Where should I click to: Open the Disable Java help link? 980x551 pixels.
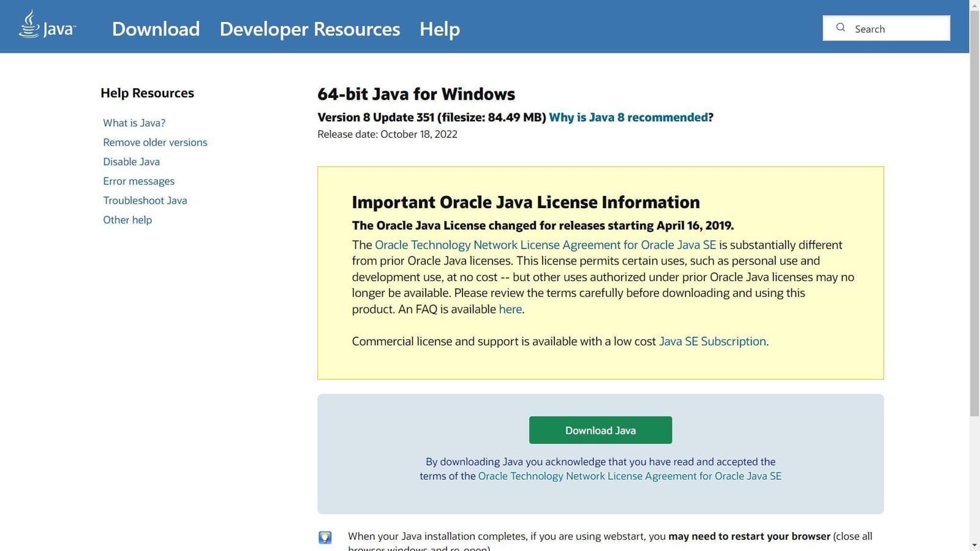pyautogui.click(x=131, y=162)
